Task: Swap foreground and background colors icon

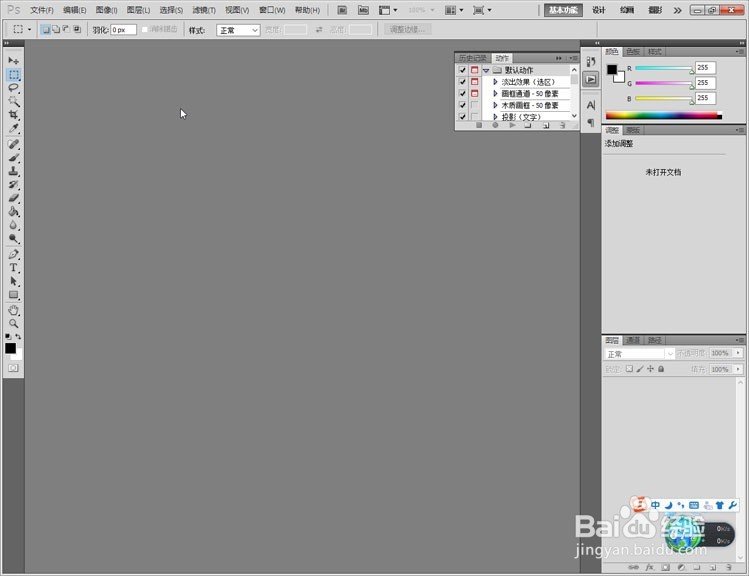Action: [x=18, y=336]
